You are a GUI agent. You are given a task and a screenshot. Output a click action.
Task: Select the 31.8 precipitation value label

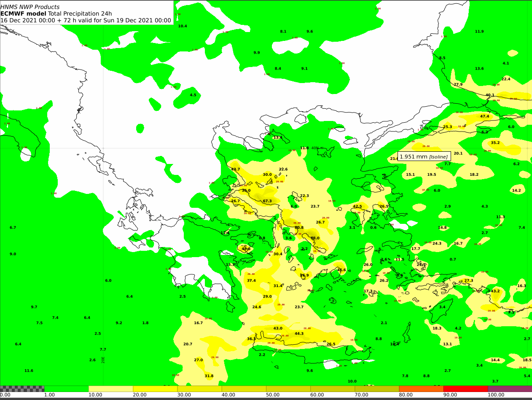click(x=209, y=376)
